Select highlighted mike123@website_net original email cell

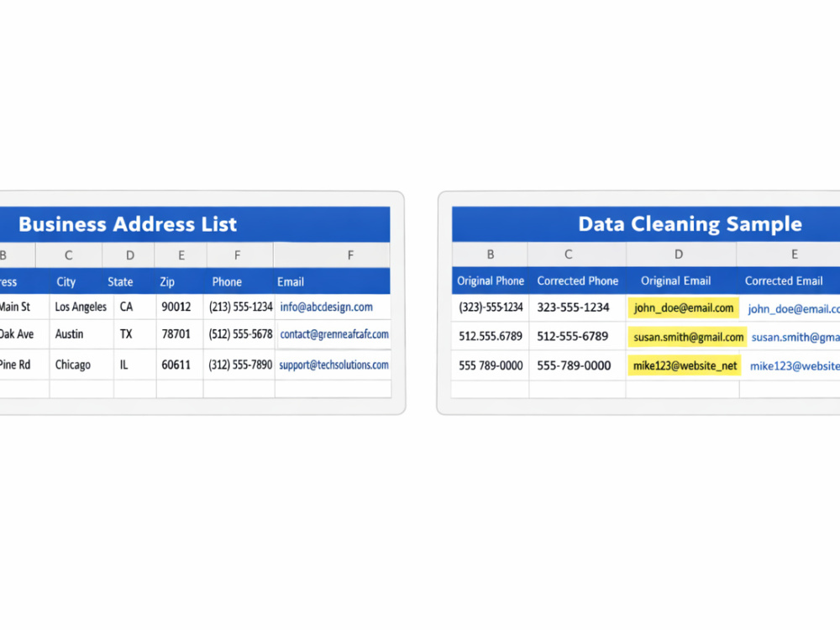coord(684,366)
